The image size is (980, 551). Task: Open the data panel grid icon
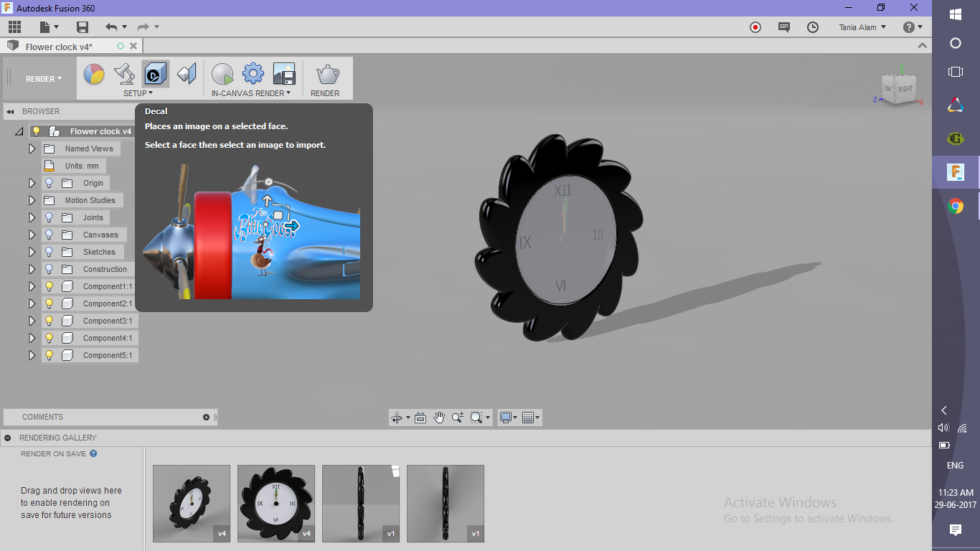pyautogui.click(x=14, y=27)
